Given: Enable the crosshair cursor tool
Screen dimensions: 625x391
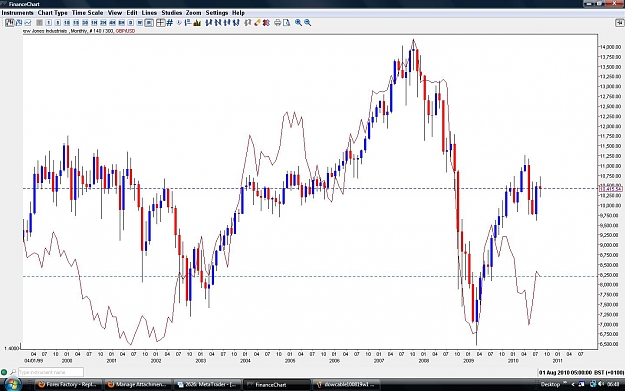Looking at the screenshot, I should [160, 23].
